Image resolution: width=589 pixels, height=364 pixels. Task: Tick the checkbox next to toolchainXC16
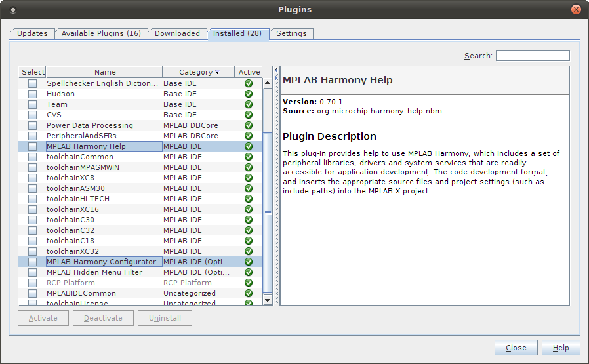[32, 209]
